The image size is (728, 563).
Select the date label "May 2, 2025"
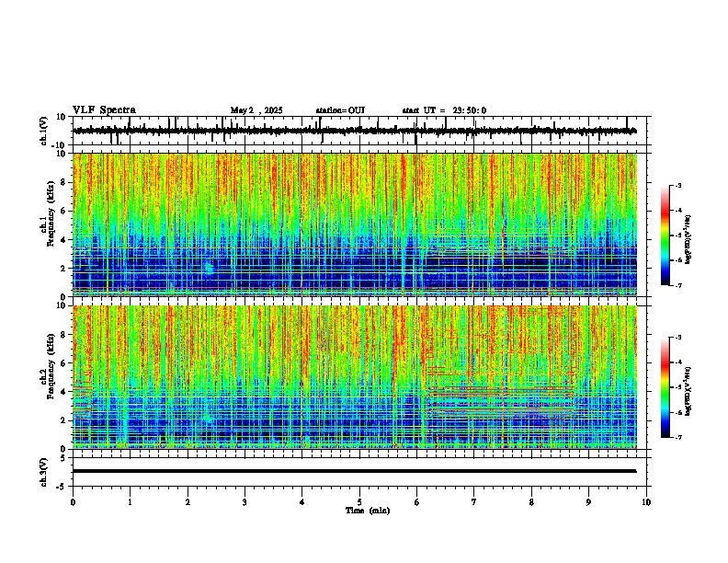click(x=256, y=110)
